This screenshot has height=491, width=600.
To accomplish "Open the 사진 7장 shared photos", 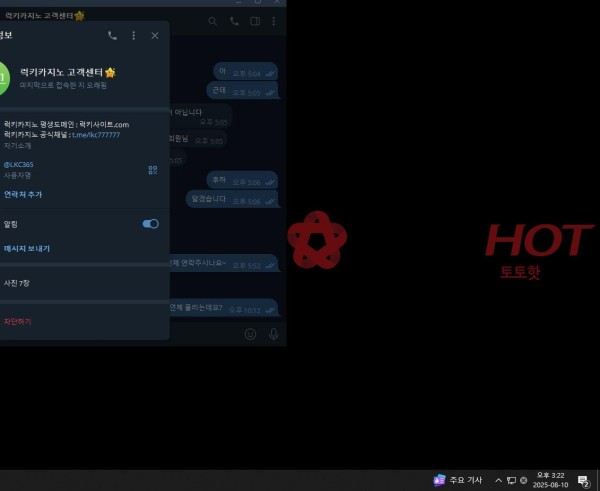I will tap(16, 283).
